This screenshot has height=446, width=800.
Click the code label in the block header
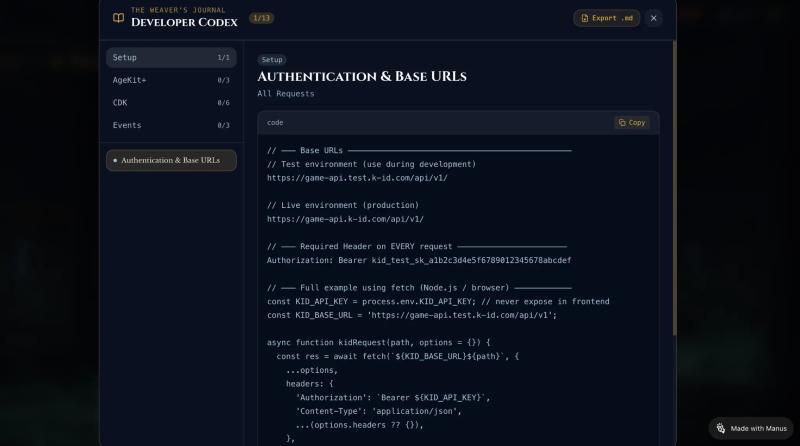tap(275, 122)
